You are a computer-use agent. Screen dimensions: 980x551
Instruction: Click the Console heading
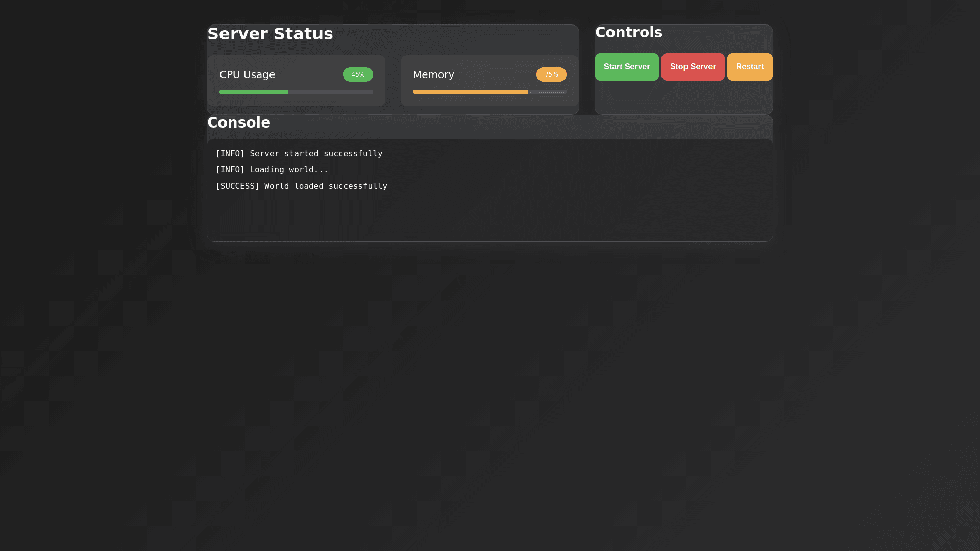[x=238, y=122]
